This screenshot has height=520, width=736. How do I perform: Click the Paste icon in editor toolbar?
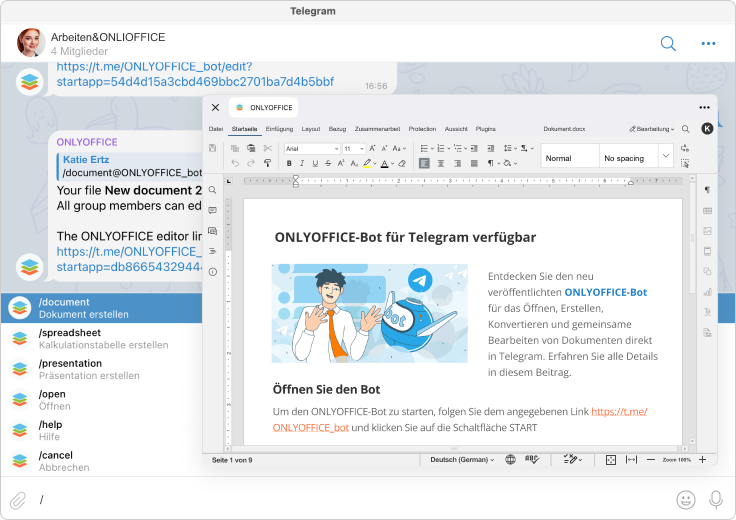251,148
